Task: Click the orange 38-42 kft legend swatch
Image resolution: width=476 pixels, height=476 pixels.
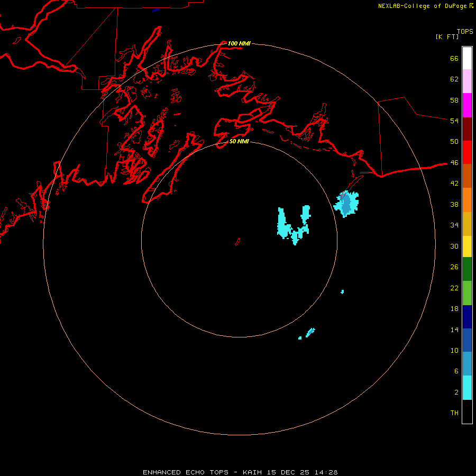Action: pos(467,199)
